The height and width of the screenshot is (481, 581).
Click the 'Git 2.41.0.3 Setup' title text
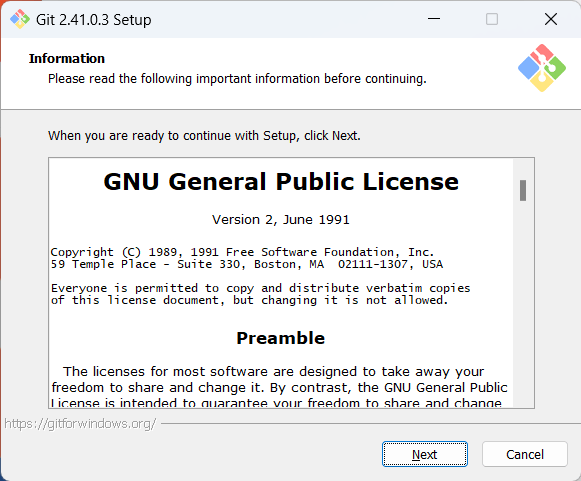[x=93, y=20]
